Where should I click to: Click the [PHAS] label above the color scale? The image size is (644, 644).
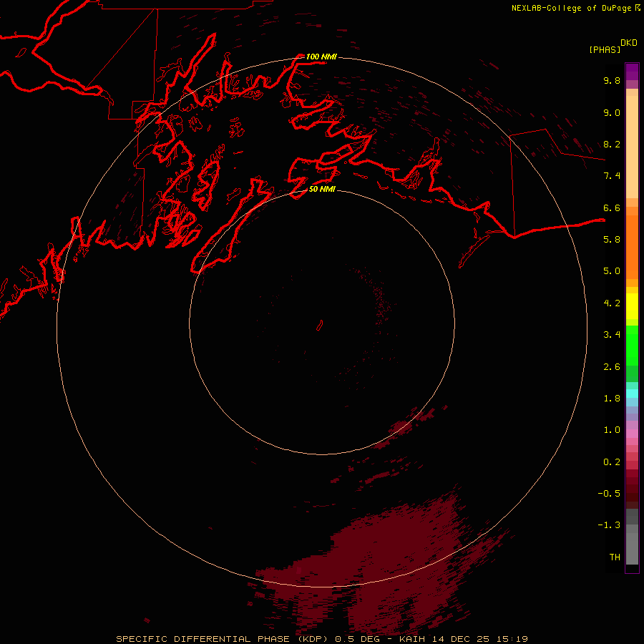click(x=605, y=49)
